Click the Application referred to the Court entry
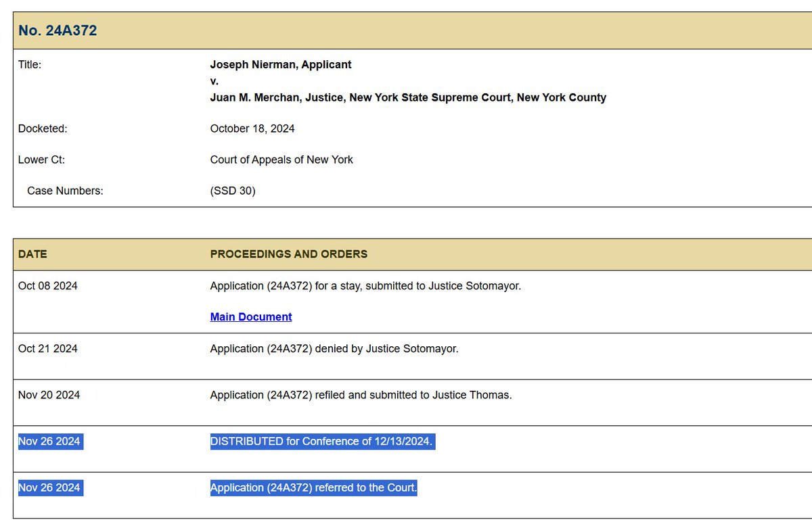Image resolution: width=812 pixels, height=520 pixels. tap(314, 488)
